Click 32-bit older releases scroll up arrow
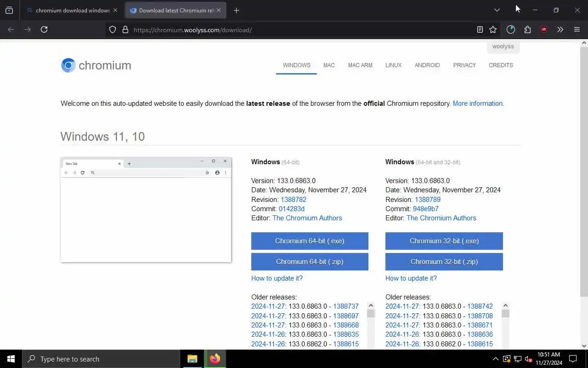The width and height of the screenshot is (588, 368). [x=505, y=305]
